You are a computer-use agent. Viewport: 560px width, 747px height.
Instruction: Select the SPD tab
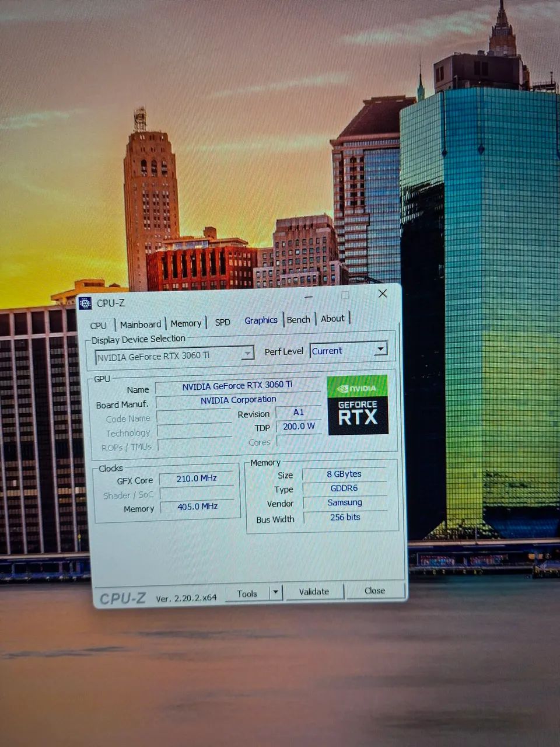(x=222, y=322)
